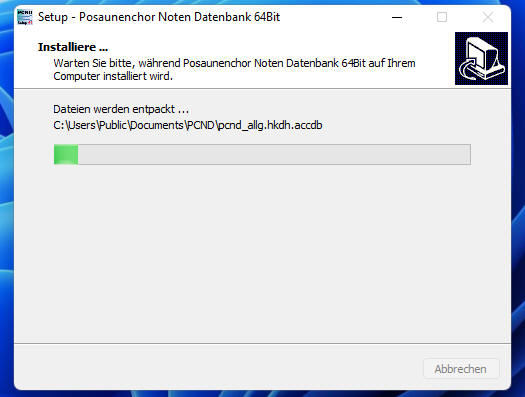Click the computer installer graphic in header

(x=481, y=59)
